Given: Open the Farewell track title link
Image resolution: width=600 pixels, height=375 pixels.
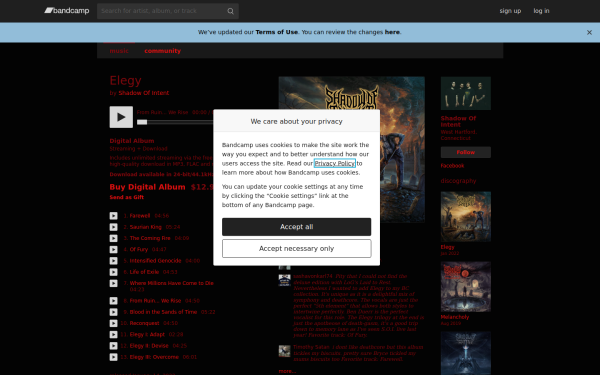Looking at the screenshot, I should 140,216.
